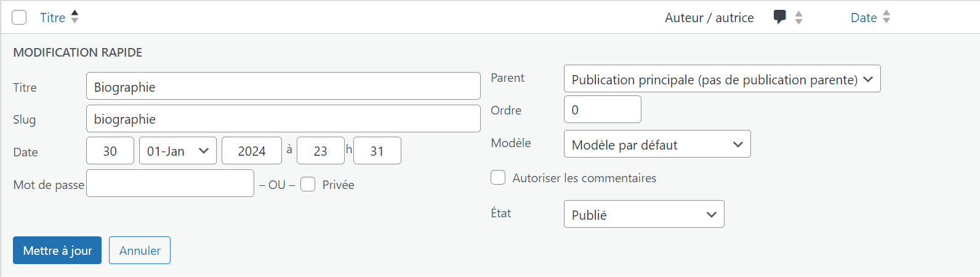Enable Autoriser les commentaires checkbox
The height and width of the screenshot is (277, 980).
[x=498, y=178]
